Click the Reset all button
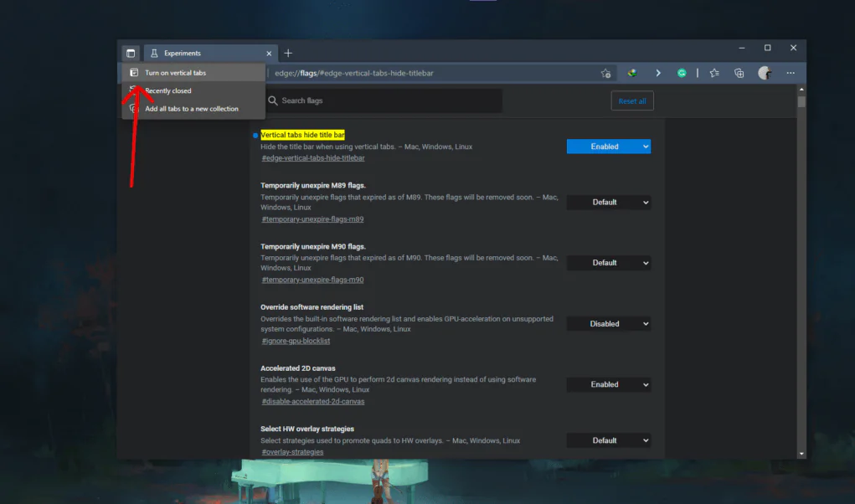855x504 pixels. tap(632, 100)
